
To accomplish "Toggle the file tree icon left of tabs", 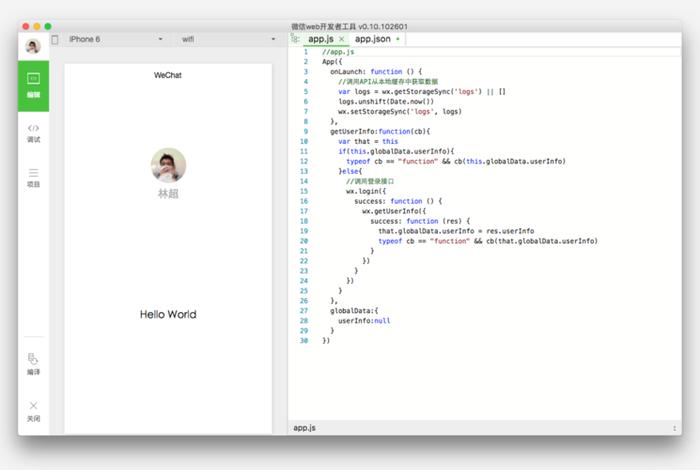I will [295, 39].
